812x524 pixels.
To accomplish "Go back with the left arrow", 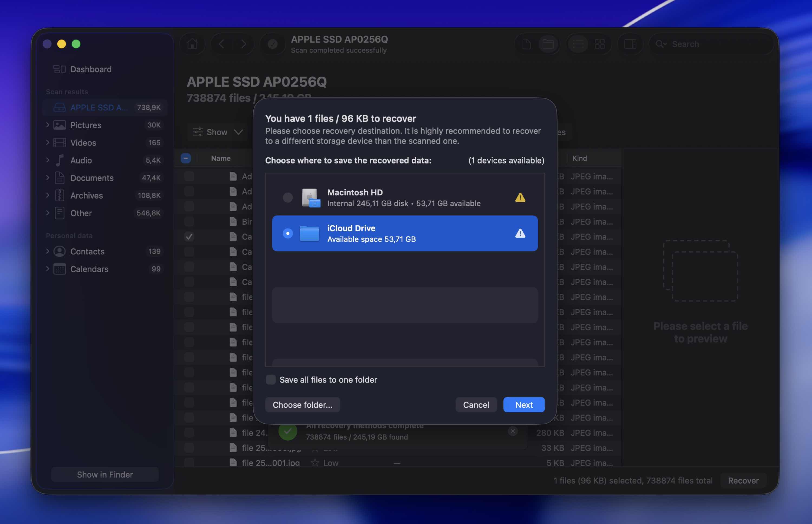I will [221, 44].
